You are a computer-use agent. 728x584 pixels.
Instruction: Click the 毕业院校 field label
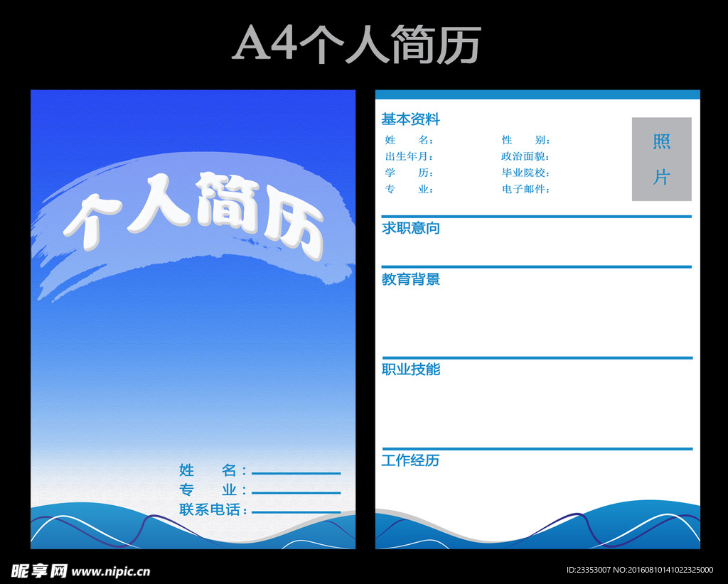pyautogui.click(x=525, y=173)
